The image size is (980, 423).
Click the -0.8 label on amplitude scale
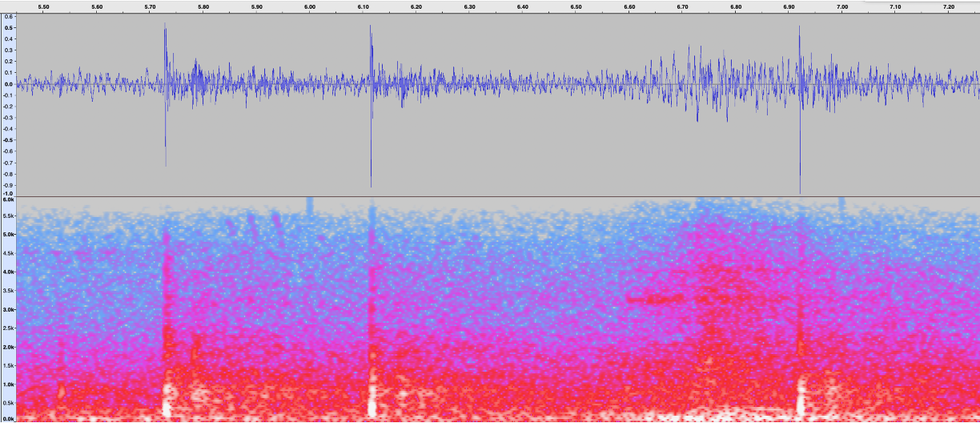tap(8, 173)
